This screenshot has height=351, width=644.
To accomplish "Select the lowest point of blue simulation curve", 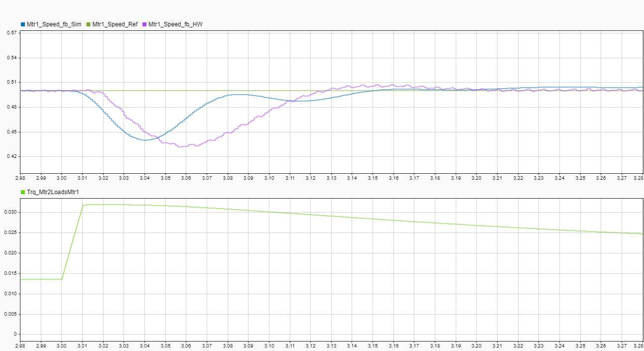I will tap(144, 140).
